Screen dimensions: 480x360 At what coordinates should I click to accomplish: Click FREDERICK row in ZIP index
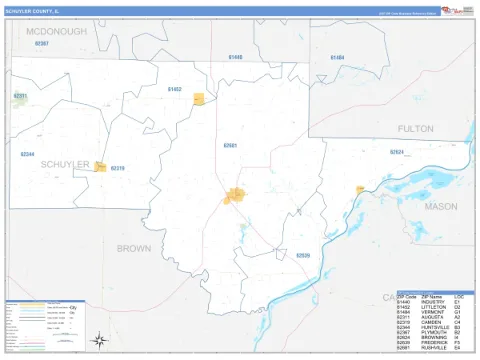click(x=429, y=343)
